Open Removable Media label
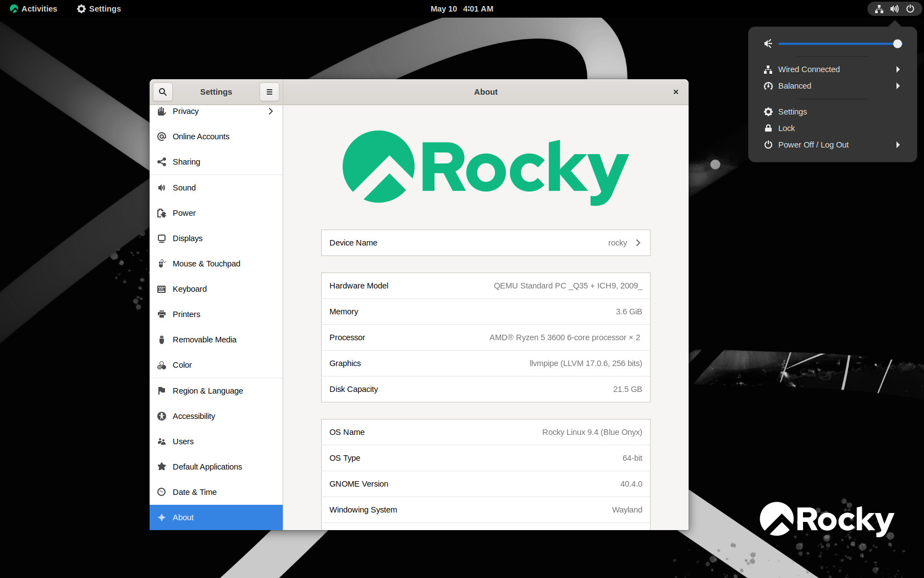Image resolution: width=924 pixels, height=578 pixels. point(205,340)
